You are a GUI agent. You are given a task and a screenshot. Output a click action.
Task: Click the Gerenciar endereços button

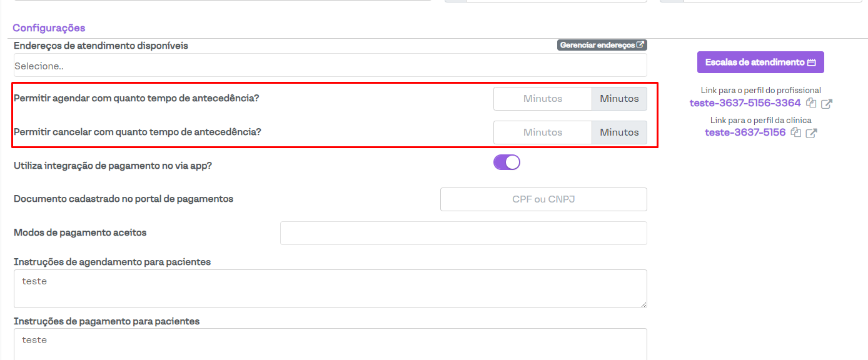602,45
